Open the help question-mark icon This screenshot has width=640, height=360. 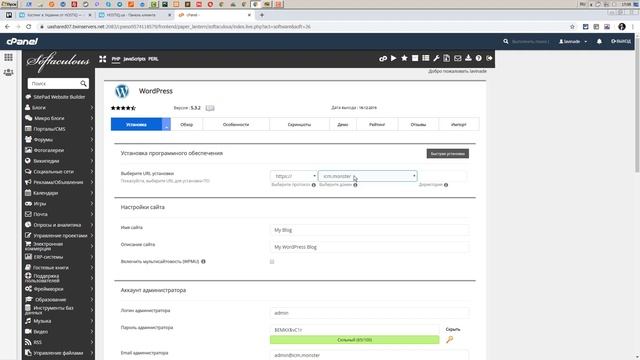click(478, 58)
